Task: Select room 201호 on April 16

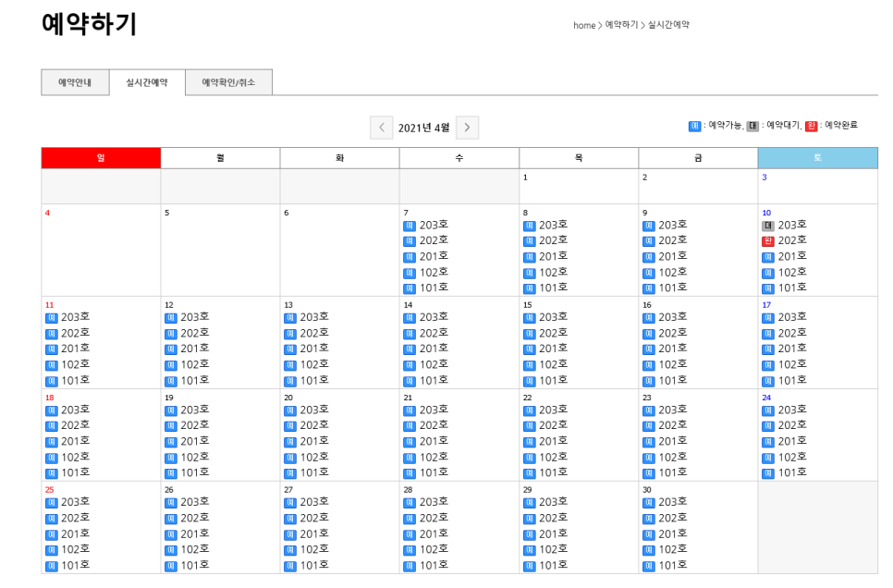Action: coord(673,349)
